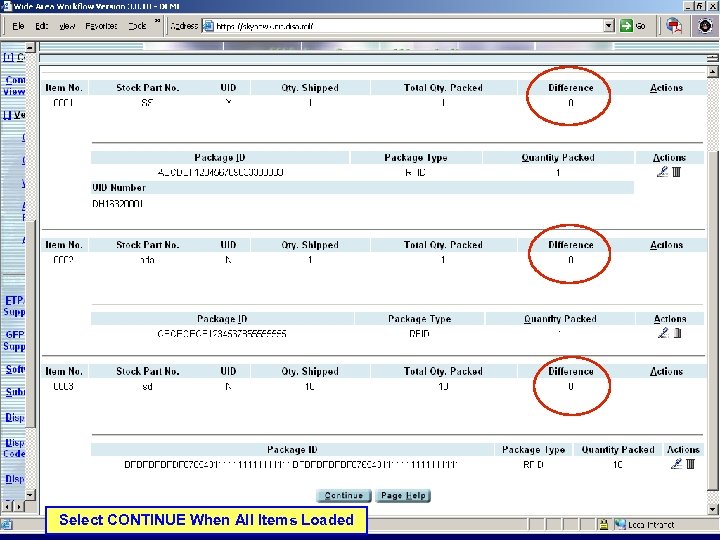Viewport: 720px width, 540px height.
Task: Click edit pencil icon for item 0002 package
Action: click(x=663, y=333)
